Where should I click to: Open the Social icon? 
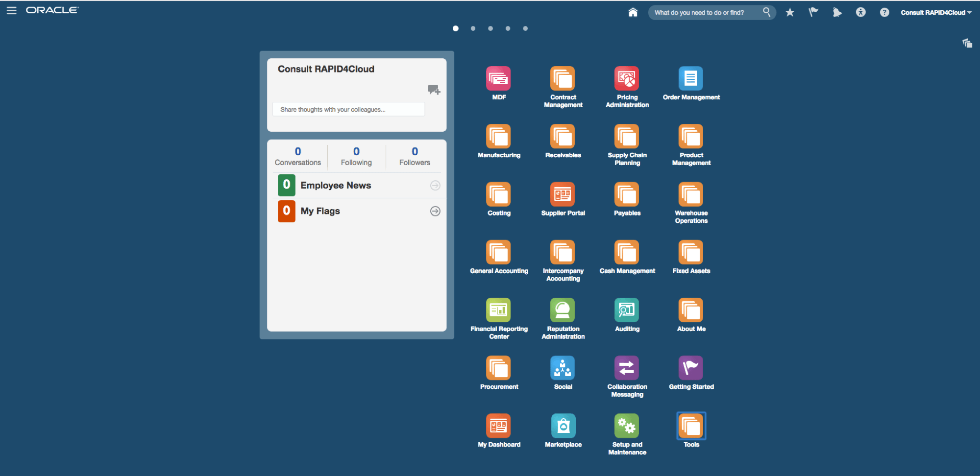click(x=563, y=368)
